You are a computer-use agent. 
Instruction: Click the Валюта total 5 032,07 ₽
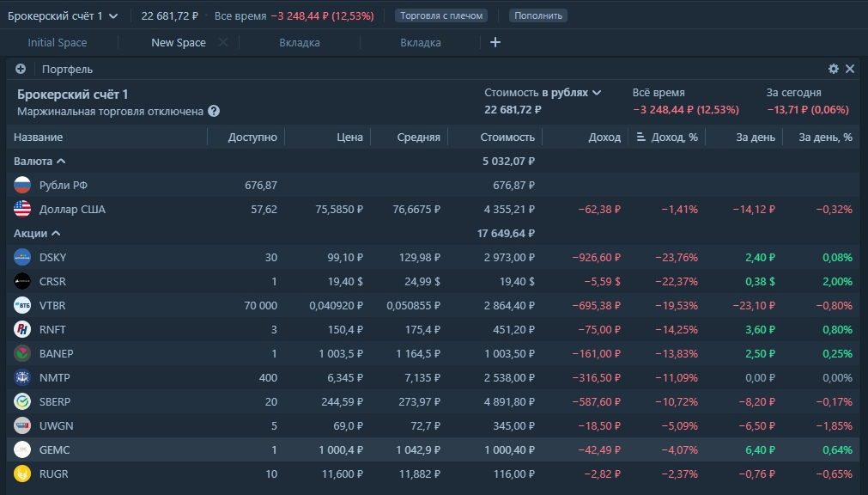(509, 162)
